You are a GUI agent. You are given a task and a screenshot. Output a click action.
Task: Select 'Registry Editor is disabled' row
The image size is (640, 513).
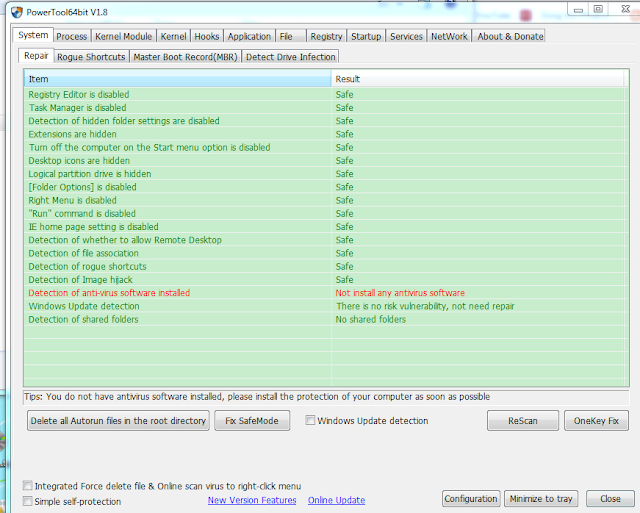click(x=324, y=94)
